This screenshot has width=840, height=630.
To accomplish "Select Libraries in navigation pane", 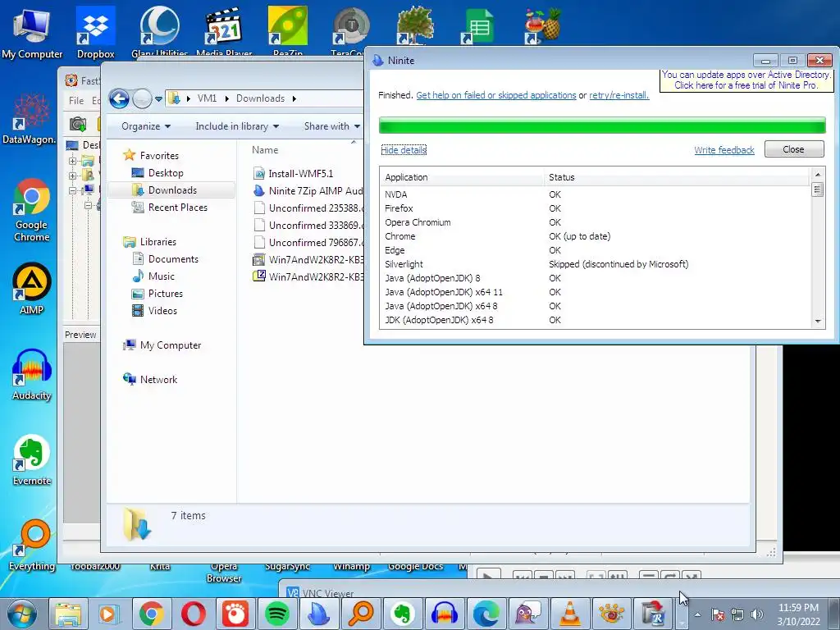I will click(158, 242).
